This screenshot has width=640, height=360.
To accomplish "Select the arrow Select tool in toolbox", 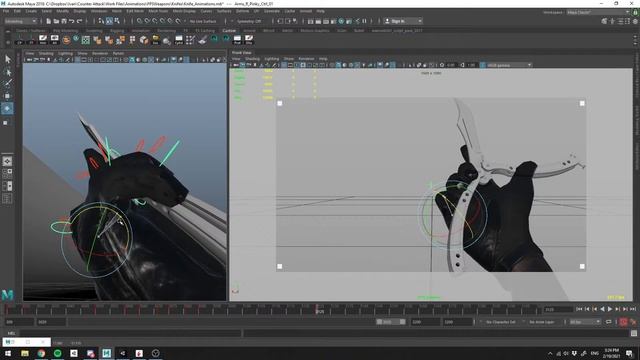I will [8, 59].
